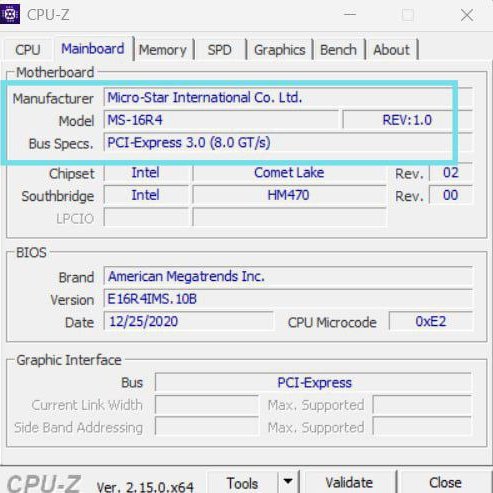The image size is (493, 493).
Task: Expand the Tools dropdown arrow
Action: [288, 482]
